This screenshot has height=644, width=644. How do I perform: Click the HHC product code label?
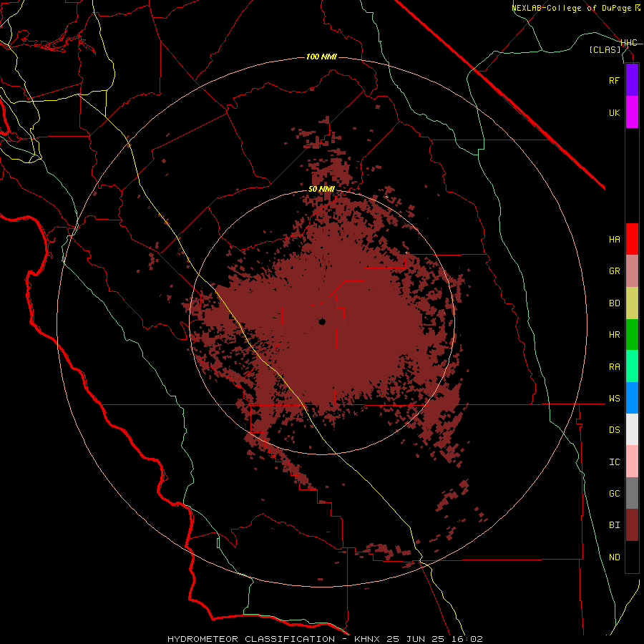click(628, 43)
